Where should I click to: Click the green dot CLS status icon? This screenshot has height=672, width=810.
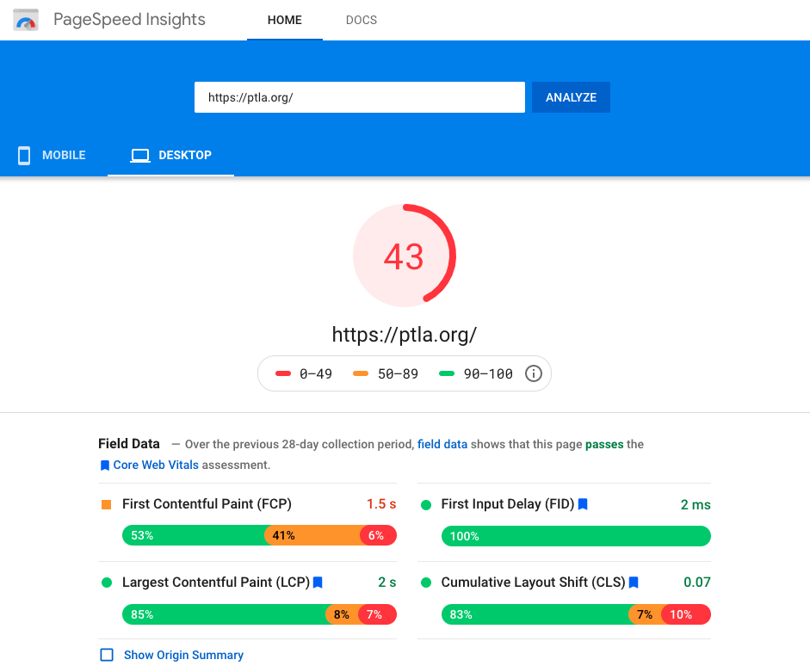[x=426, y=583]
